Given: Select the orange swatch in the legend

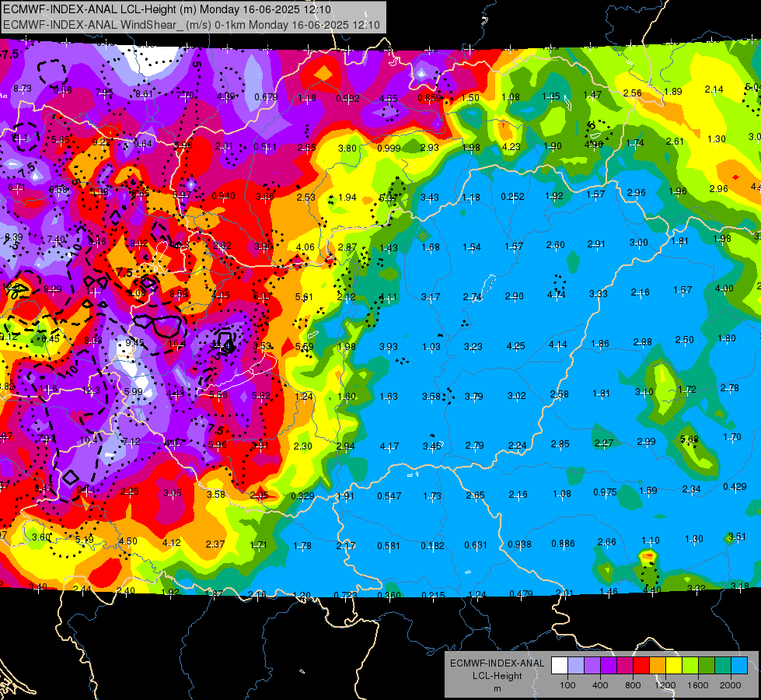Looking at the screenshot, I should point(658,666).
